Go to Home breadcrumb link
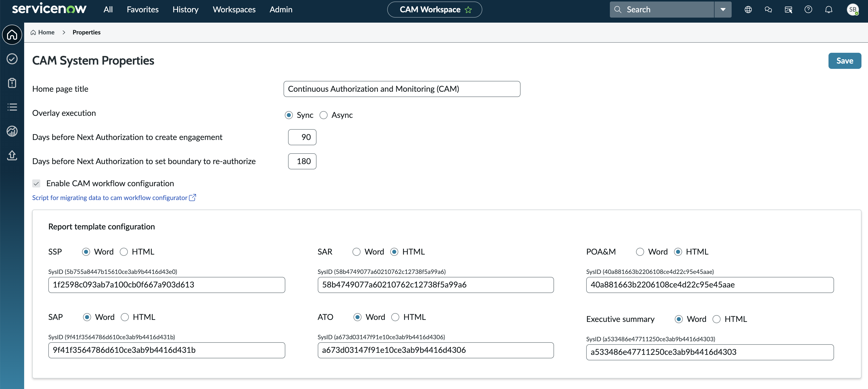This screenshot has width=868, height=389. point(43,32)
